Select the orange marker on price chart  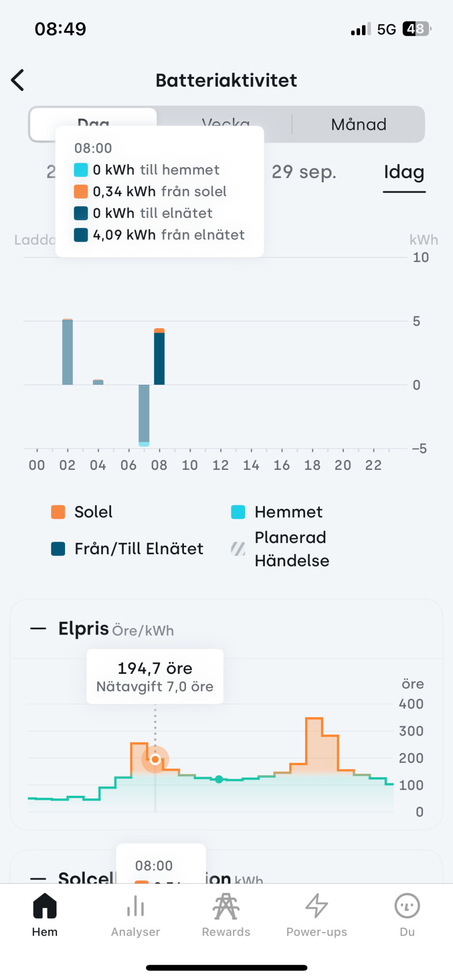click(x=155, y=759)
